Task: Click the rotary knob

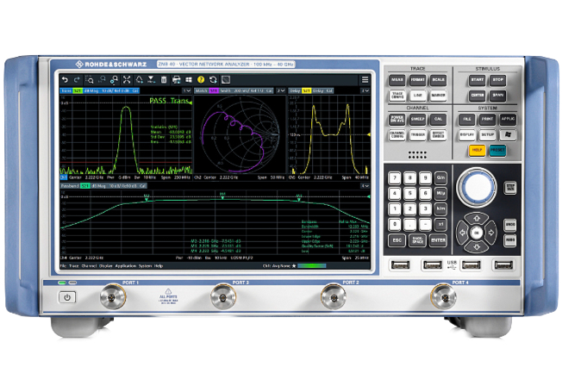Action: [x=477, y=187]
